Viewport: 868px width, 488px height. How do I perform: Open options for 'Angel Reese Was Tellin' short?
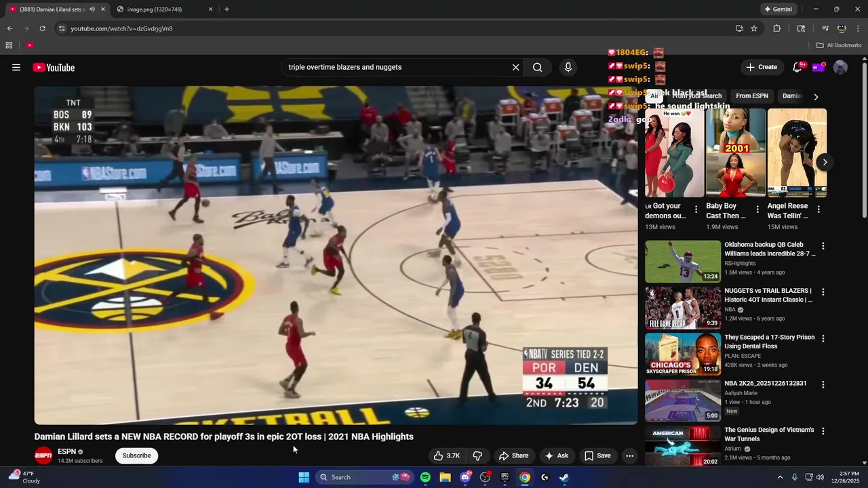click(x=818, y=210)
